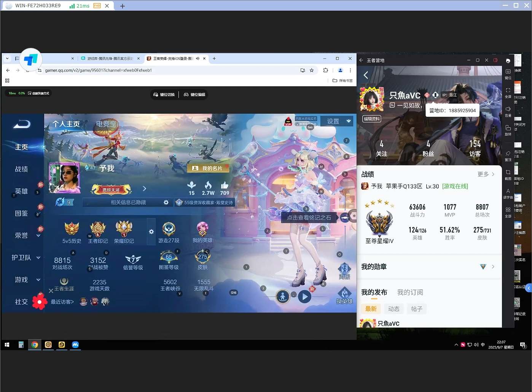The height and width of the screenshot is (392, 532).
Task: Open the 调字体 font adjust tool
Action: pyautogui.click(x=508, y=194)
